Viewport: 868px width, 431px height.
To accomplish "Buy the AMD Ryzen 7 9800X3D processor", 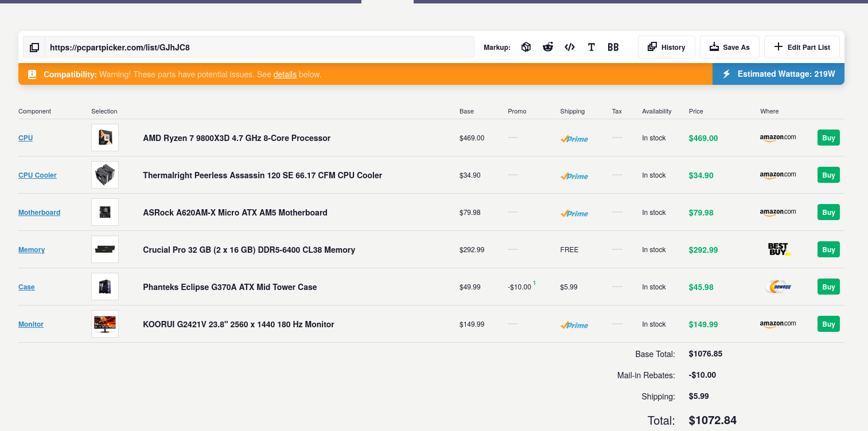I will click(x=828, y=138).
